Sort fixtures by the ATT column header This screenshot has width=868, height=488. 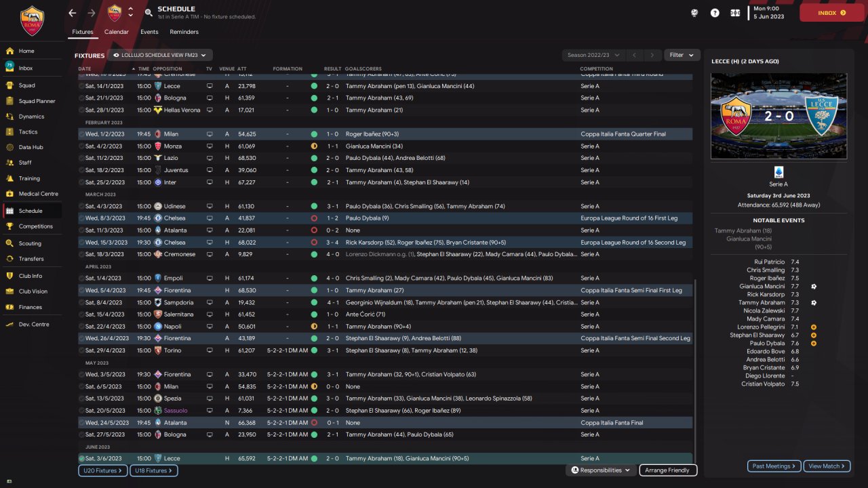click(241, 69)
